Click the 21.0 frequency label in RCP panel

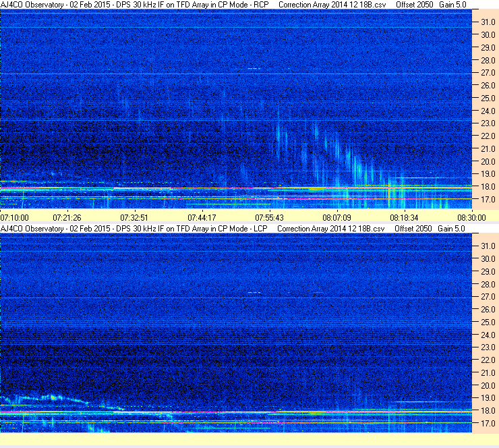tap(488, 149)
